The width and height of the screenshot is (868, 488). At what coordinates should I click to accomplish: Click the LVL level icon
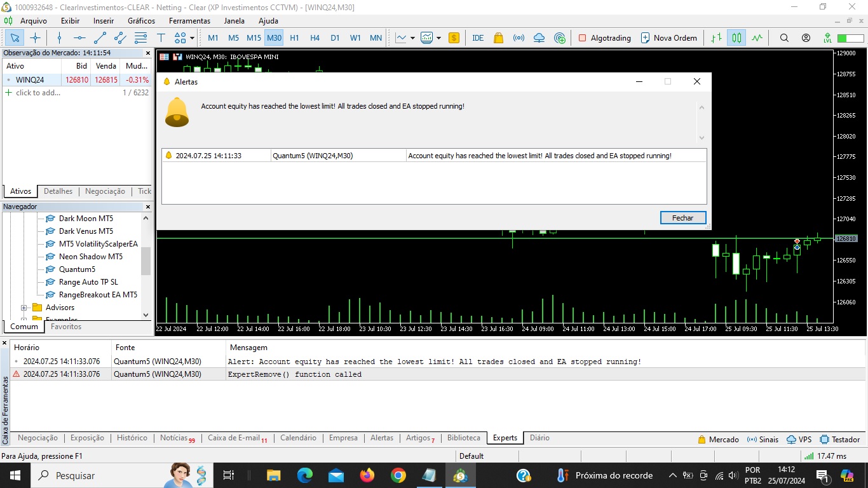coord(827,37)
